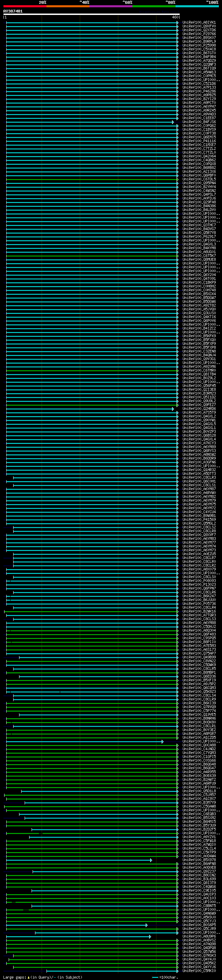The image size is (222, 980).
Task: Select hit label UniRef100_A7KCY3
Action: pyautogui.click(x=199, y=443)
